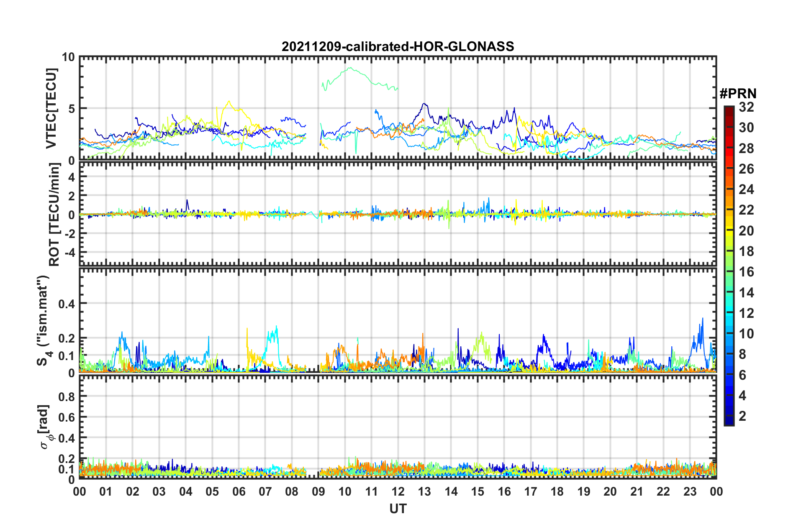The height and width of the screenshot is (532, 796).
Task: Click x-axis hour tick 05
Action: [212, 491]
